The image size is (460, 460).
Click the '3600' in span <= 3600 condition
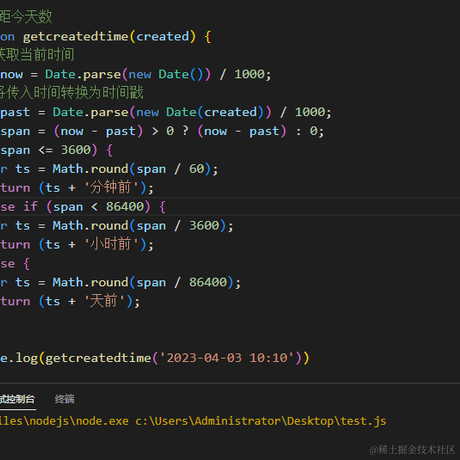click(x=76, y=150)
